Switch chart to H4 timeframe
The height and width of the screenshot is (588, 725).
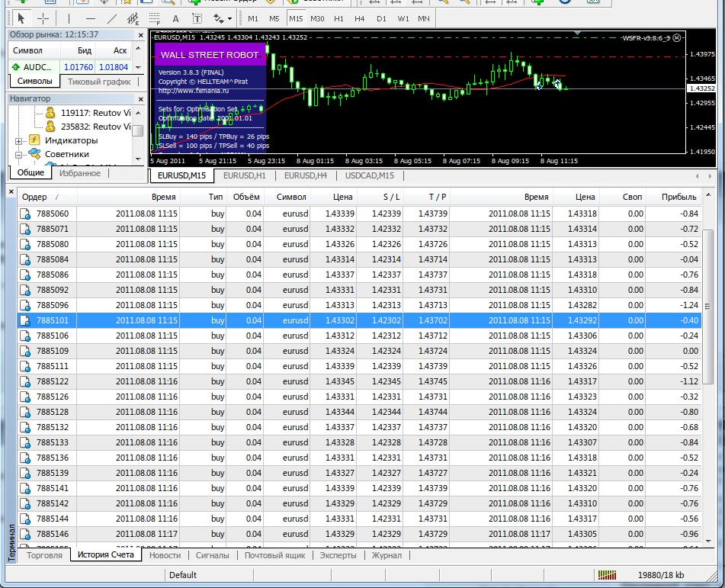360,18
